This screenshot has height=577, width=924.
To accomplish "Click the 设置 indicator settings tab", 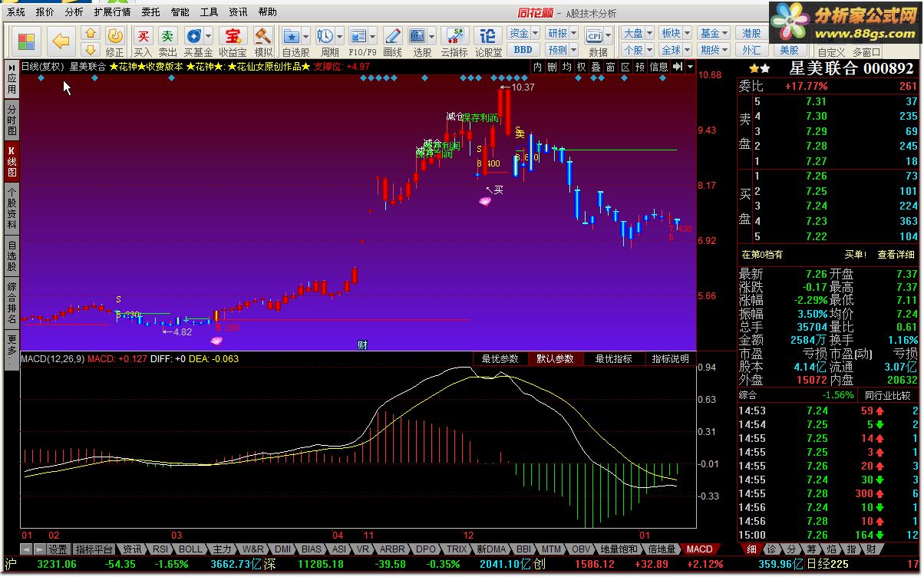I will pyautogui.click(x=58, y=549).
